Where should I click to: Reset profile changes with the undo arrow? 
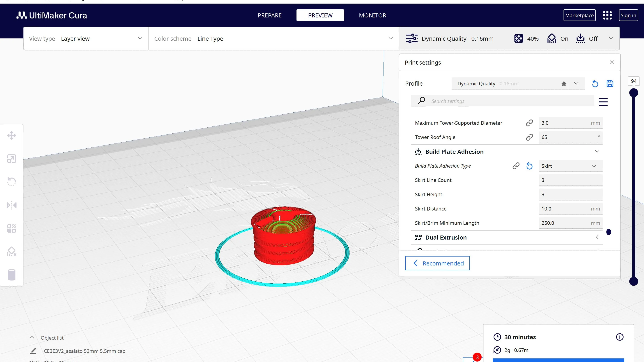(x=595, y=84)
